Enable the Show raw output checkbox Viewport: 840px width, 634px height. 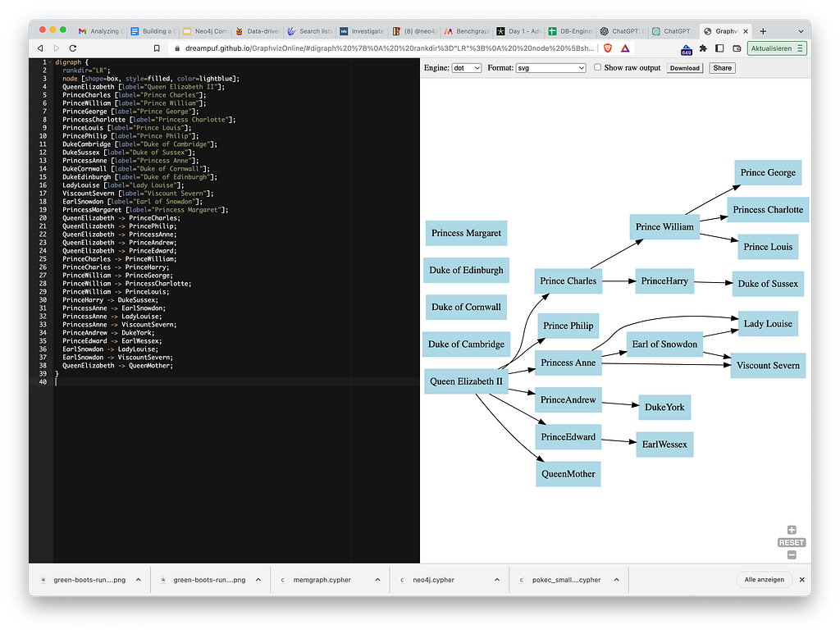597,67
